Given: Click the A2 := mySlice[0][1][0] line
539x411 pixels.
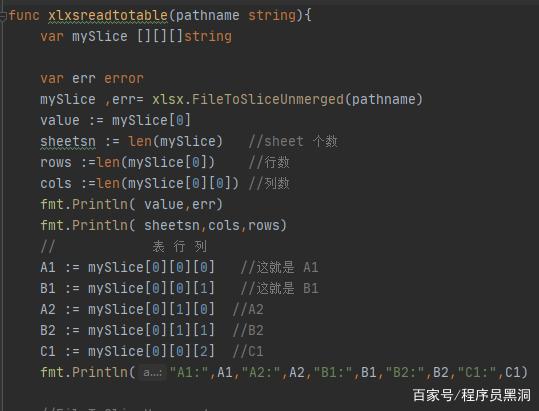Looking at the screenshot, I should pyautogui.click(x=127, y=310).
